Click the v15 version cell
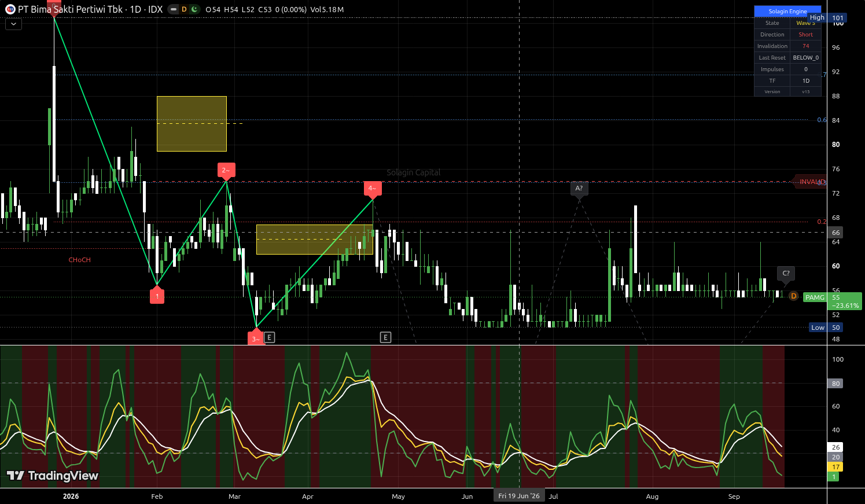Viewport: 865px width, 504px height. [x=806, y=91]
